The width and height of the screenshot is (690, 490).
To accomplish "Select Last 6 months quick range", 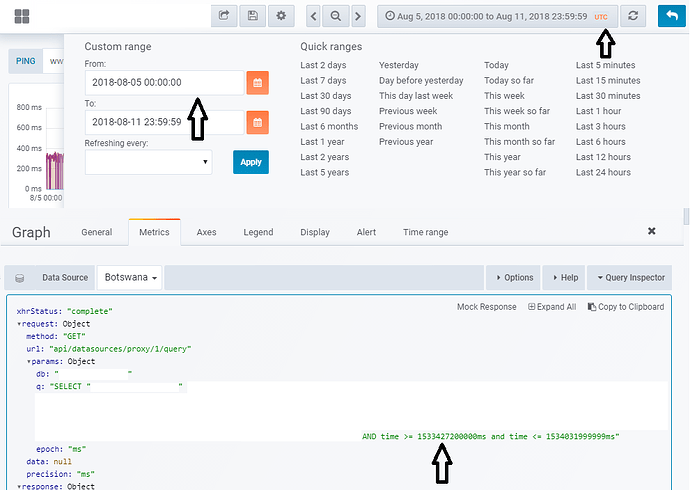I will click(329, 127).
